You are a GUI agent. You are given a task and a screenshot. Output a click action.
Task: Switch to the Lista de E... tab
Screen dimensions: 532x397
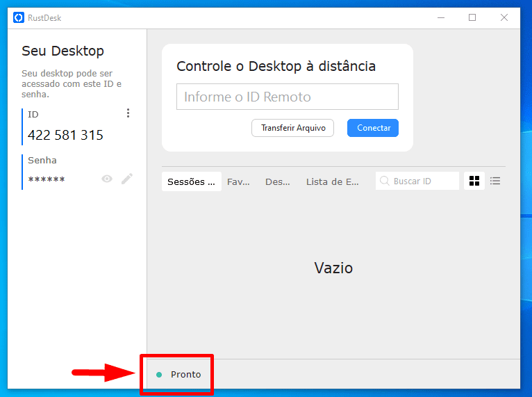pos(333,181)
